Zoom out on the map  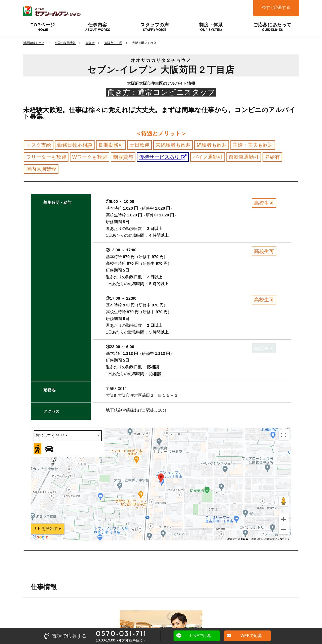point(284,529)
